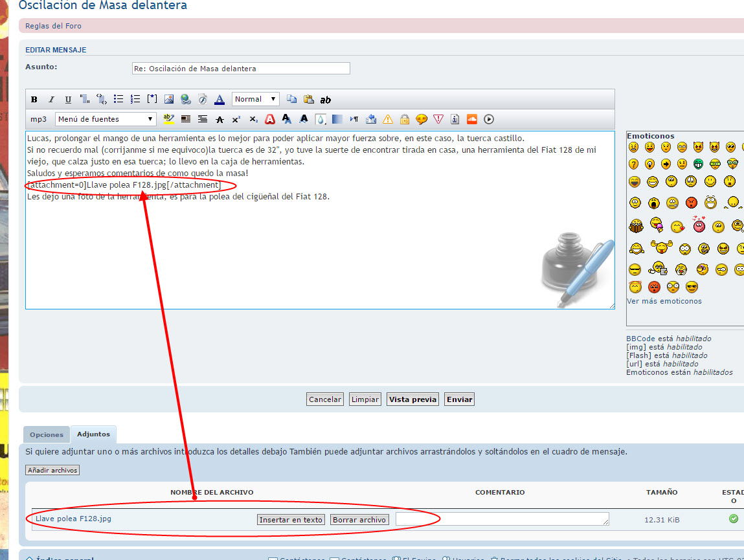Screen dimensions: 744x560
Task: Toggle bold formatting in the editor toolbar
Action: pyautogui.click(x=34, y=100)
